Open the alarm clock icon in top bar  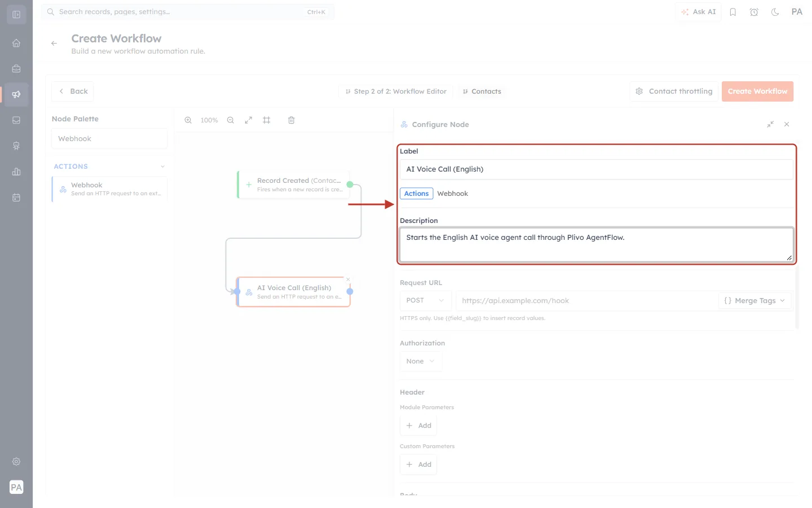click(754, 12)
